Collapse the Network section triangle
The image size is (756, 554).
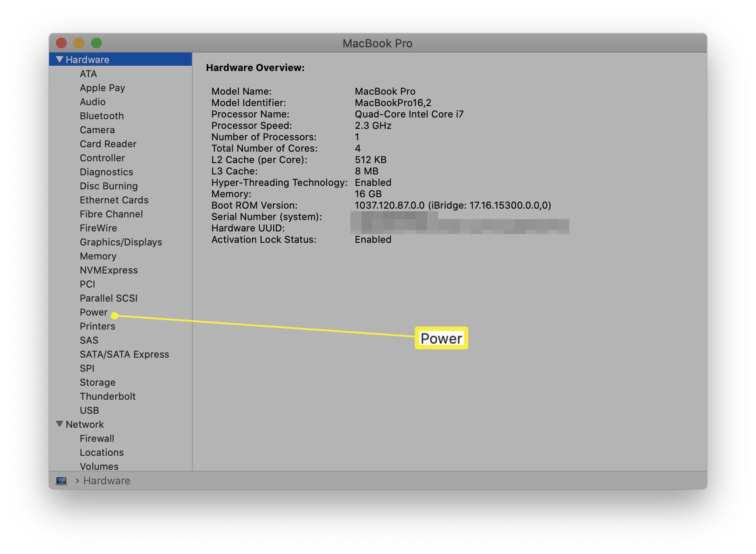60,424
